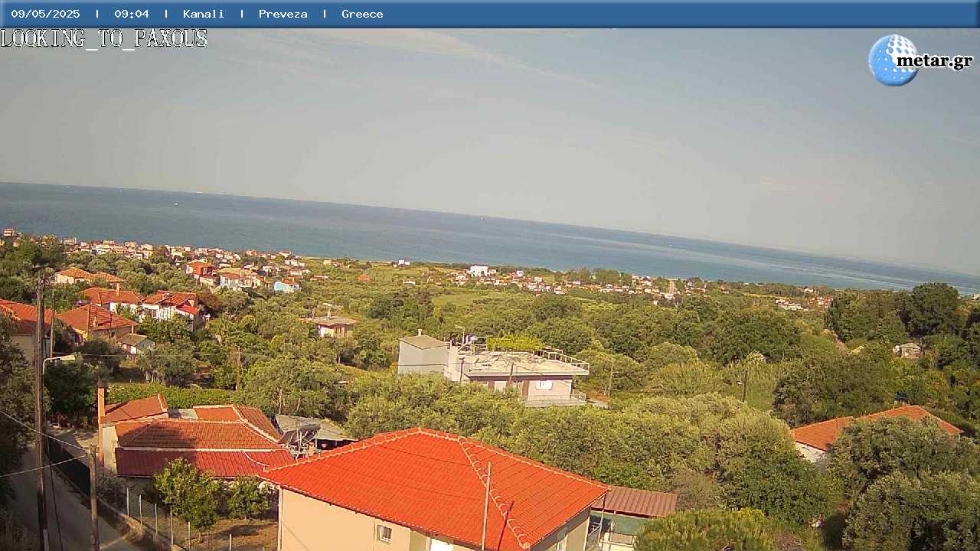Click the LOOKING_TO_PAXOUS caption
The image size is (980, 551).
click(x=104, y=38)
